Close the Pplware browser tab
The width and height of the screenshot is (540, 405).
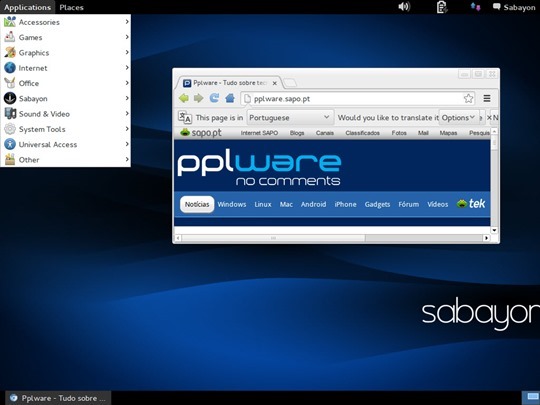tap(274, 83)
